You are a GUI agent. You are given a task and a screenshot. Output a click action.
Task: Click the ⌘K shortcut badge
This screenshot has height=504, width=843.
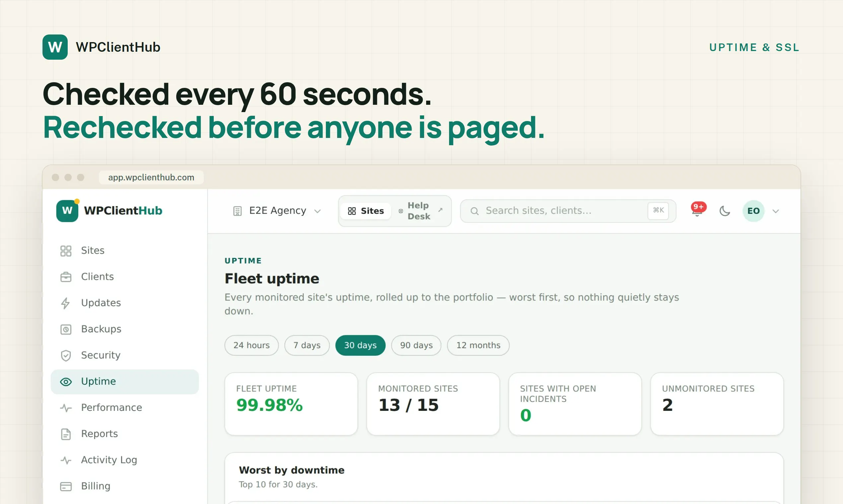point(658,211)
